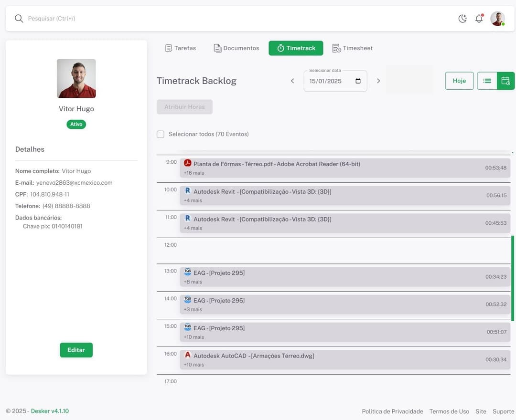Click the Tarefas tab icon
Image resolution: width=516 pixels, height=420 pixels.
click(x=169, y=48)
